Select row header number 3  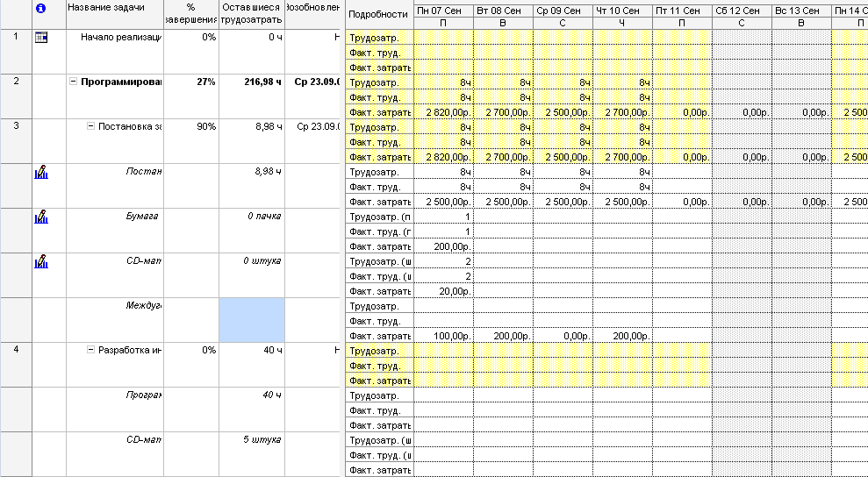coord(16,141)
